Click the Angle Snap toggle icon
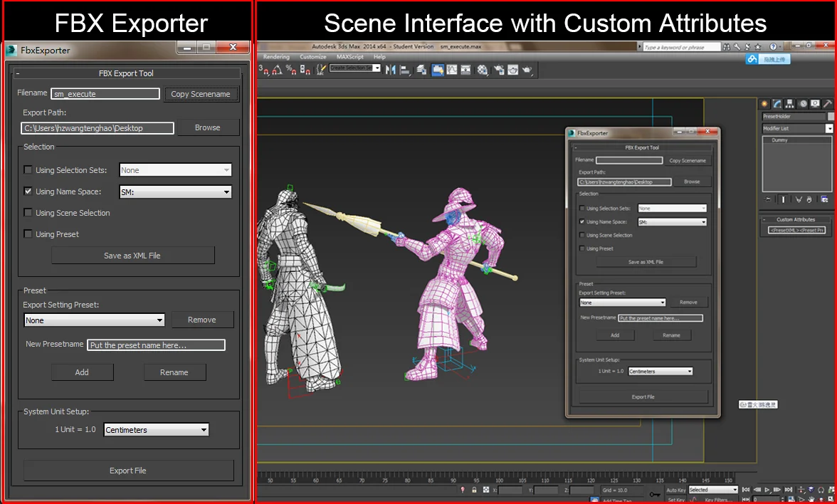Viewport: 837px width, 504px height. (x=277, y=70)
